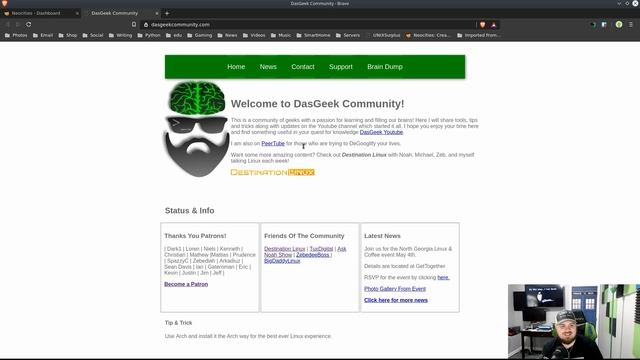640x360 pixels.
Task: Go to Home in green navigation bar
Action: pyautogui.click(x=236, y=67)
